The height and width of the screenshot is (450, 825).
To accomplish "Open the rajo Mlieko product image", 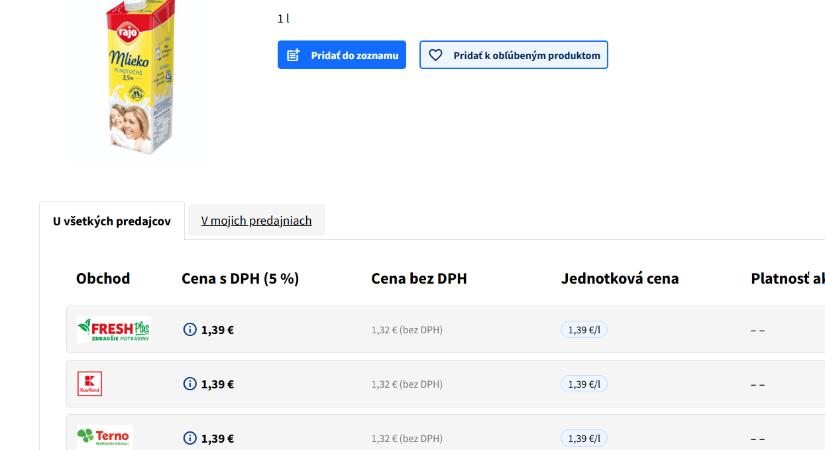I will click(x=139, y=79).
